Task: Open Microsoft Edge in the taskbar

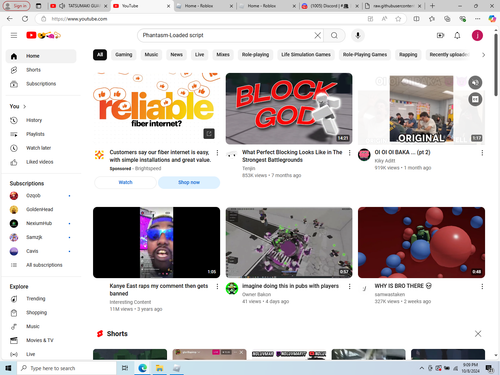Action: click(143, 368)
